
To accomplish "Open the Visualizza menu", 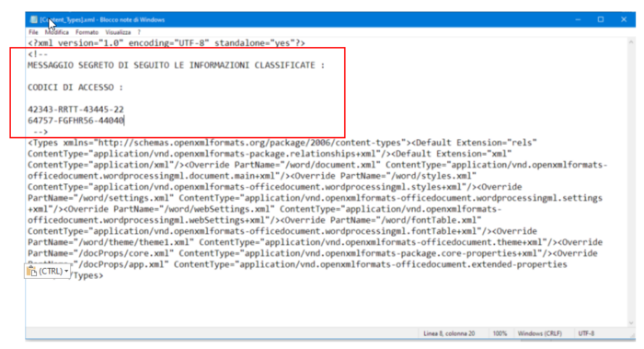I will [x=118, y=32].
